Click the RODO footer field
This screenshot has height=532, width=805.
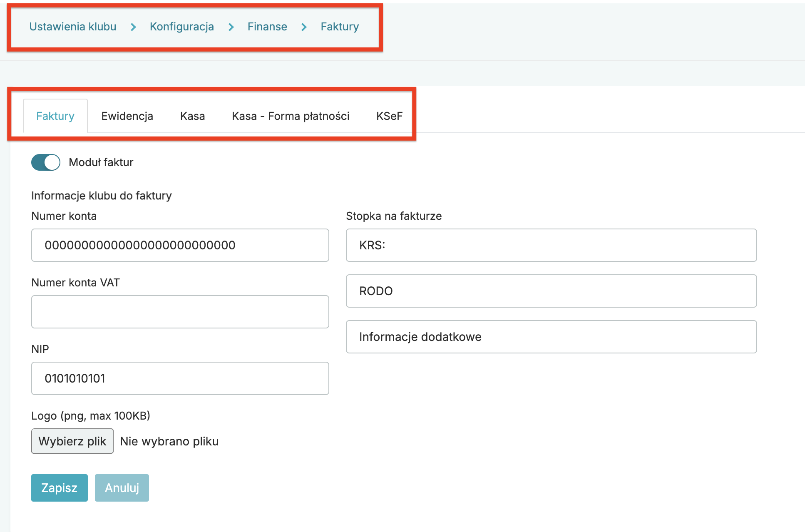coord(551,291)
